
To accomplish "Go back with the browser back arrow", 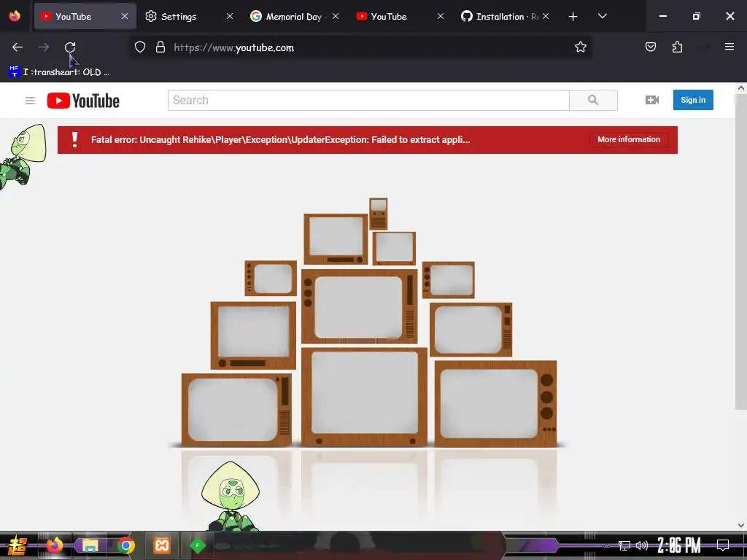I will (x=18, y=47).
